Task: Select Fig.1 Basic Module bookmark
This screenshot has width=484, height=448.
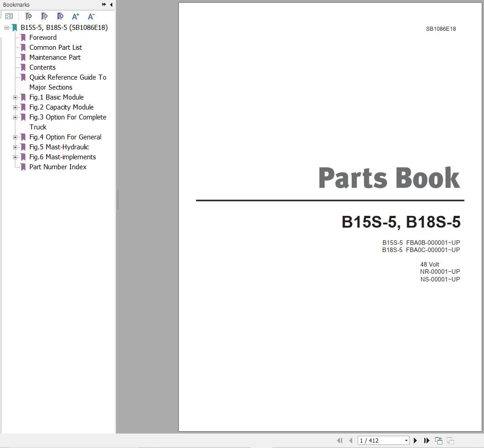Action: 57,97
